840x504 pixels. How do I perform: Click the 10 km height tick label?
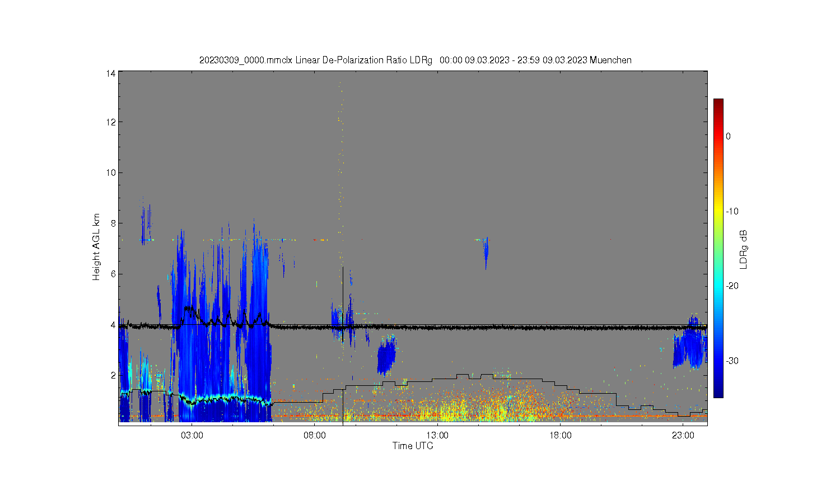click(111, 172)
